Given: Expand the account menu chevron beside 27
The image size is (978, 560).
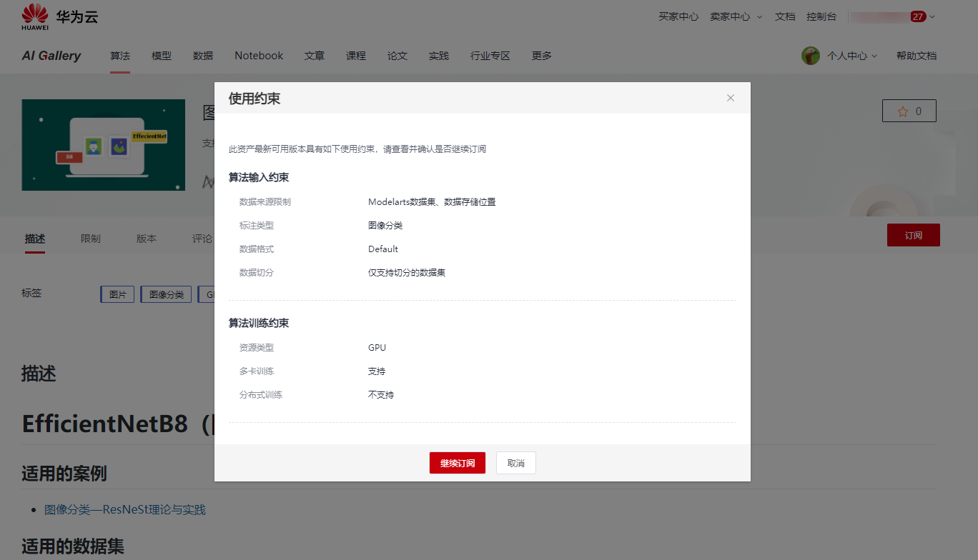Looking at the screenshot, I should 932,16.
